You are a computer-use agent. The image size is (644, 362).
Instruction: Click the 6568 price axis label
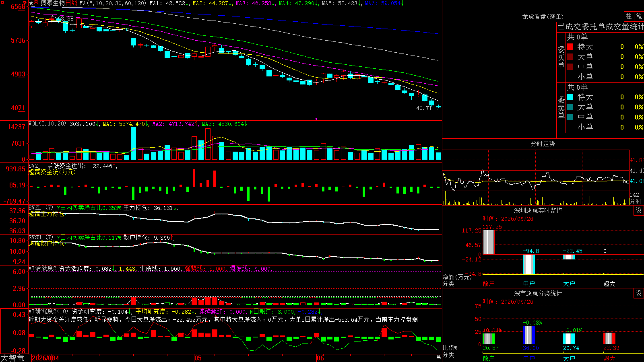[18, 7]
